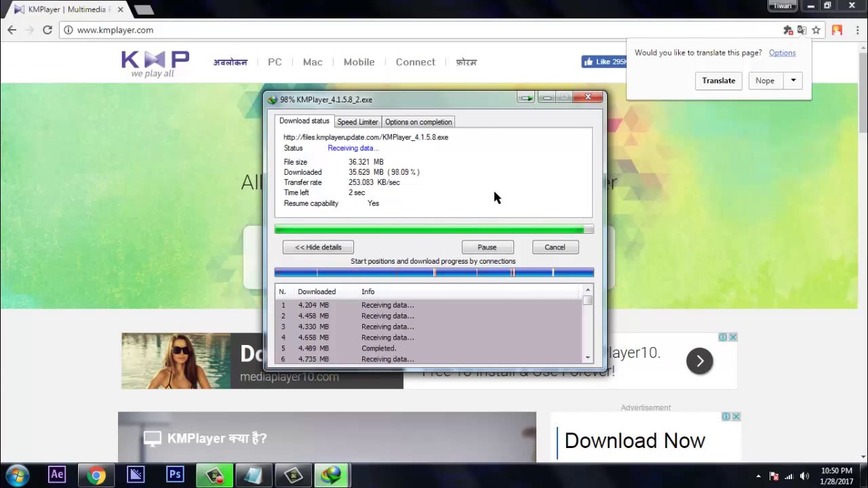Pause the KMPlayer download
Viewport: 868px width, 488px height.
(487, 247)
